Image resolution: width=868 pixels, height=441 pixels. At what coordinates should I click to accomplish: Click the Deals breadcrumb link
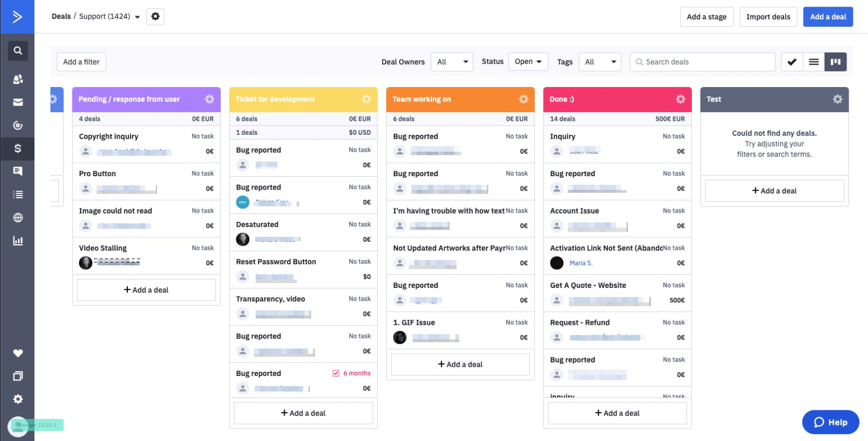click(x=61, y=17)
